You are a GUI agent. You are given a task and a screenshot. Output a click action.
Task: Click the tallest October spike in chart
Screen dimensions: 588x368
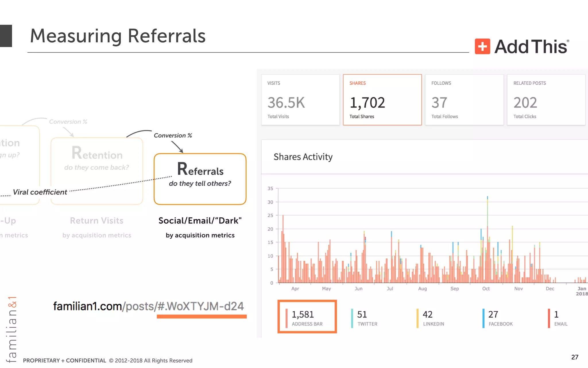pyautogui.click(x=488, y=239)
